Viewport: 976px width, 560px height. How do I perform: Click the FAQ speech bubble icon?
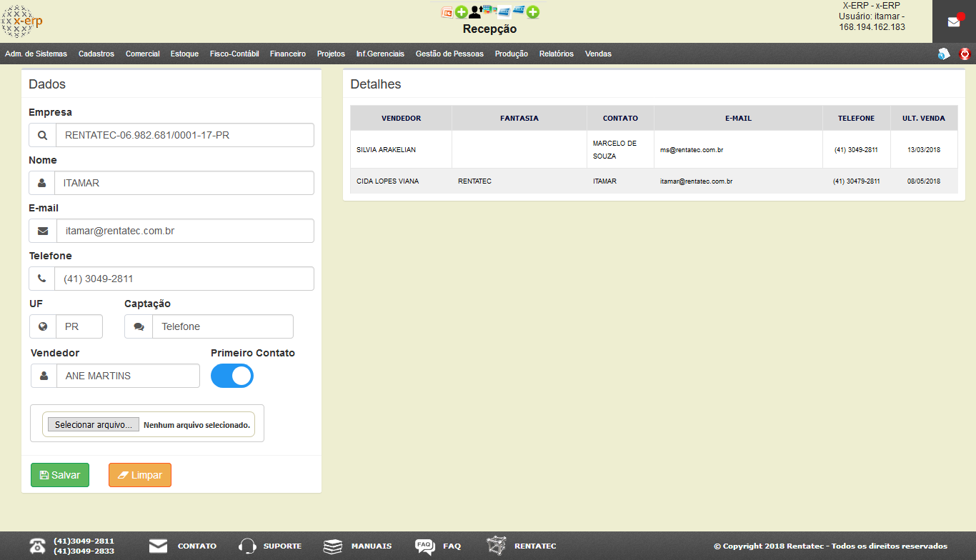pos(424,546)
